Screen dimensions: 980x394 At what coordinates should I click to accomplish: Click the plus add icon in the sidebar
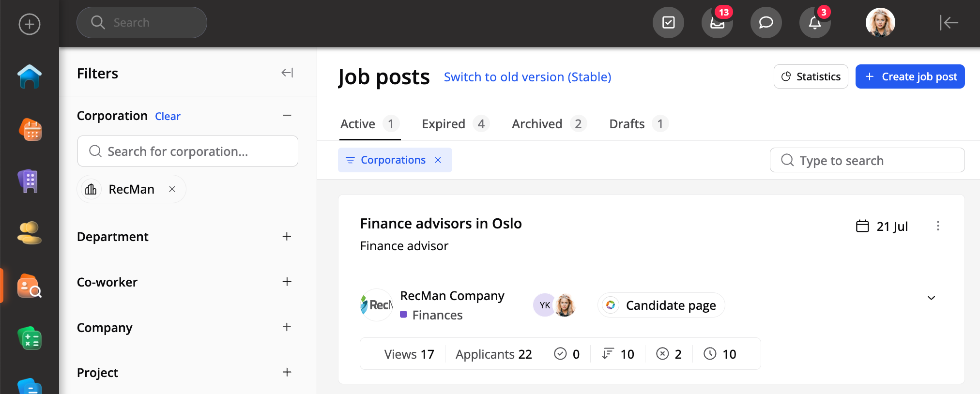click(x=30, y=24)
